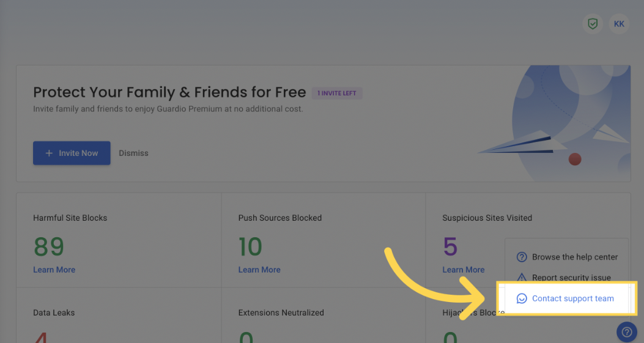Open the KK account avatar menu
644x343 pixels.
click(x=619, y=24)
